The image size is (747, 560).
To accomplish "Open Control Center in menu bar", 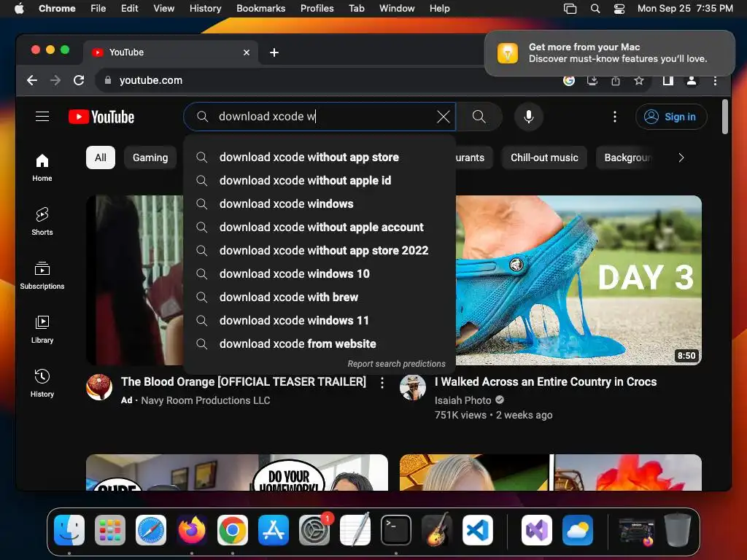I will 619,8.
